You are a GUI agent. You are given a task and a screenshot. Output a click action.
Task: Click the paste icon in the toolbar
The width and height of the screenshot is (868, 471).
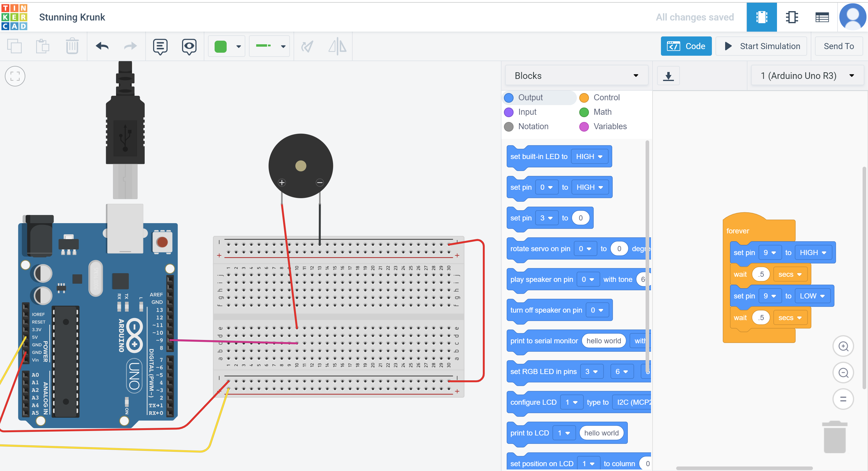coord(43,46)
